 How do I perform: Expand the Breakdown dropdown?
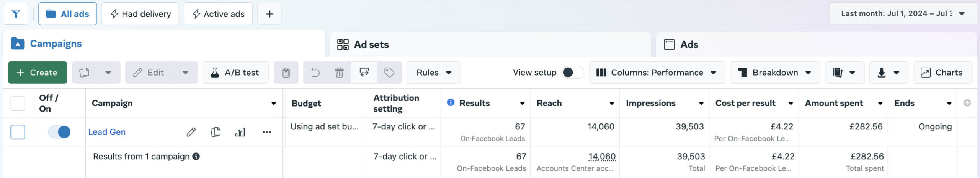(775, 73)
